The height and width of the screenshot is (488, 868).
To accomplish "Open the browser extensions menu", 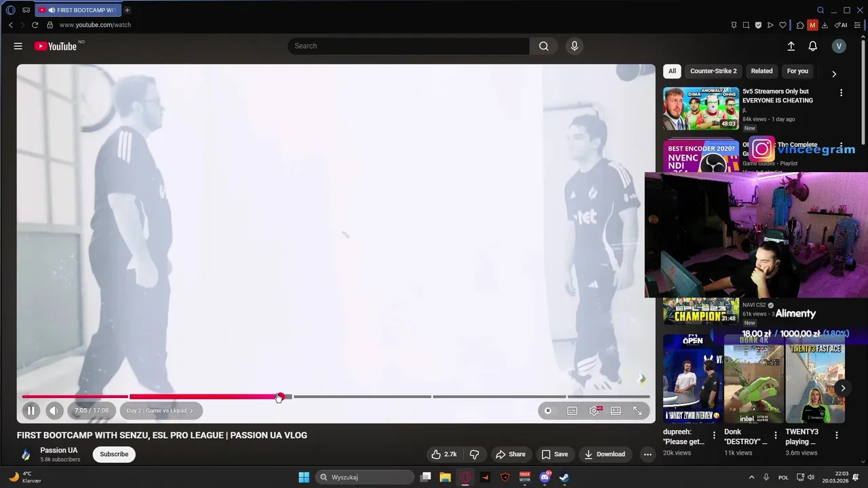I will (800, 25).
